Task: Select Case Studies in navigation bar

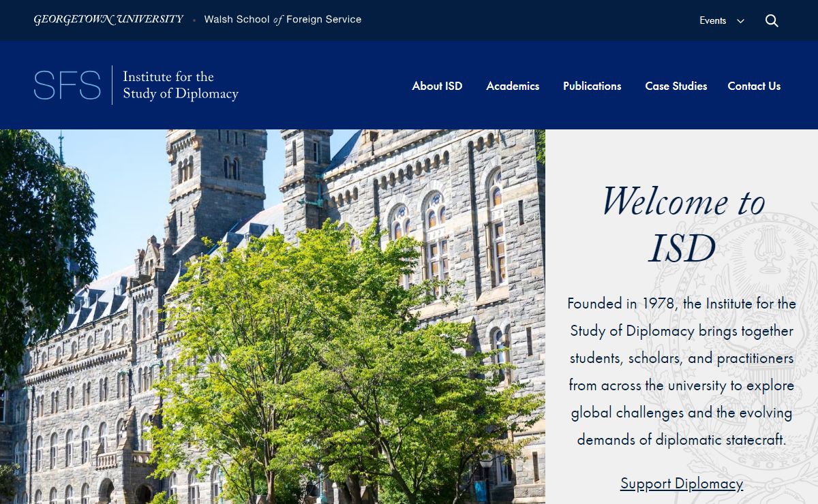Action: point(676,86)
